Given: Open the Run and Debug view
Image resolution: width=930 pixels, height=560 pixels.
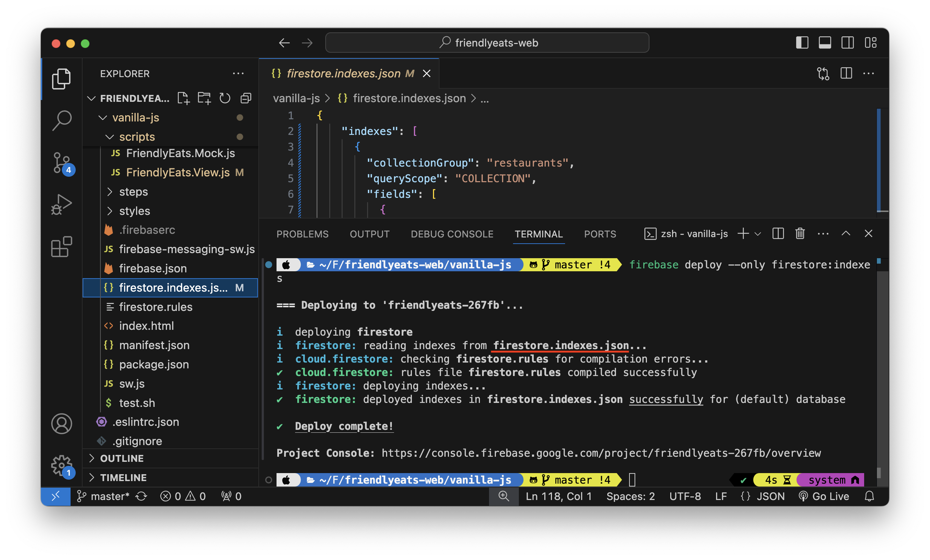Looking at the screenshot, I should [x=61, y=205].
